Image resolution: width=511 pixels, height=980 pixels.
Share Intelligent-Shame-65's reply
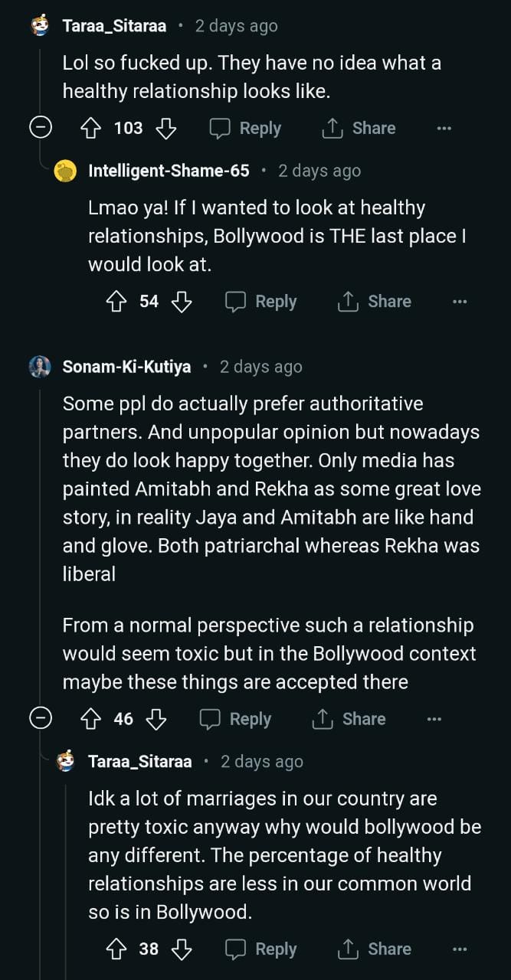tap(375, 302)
